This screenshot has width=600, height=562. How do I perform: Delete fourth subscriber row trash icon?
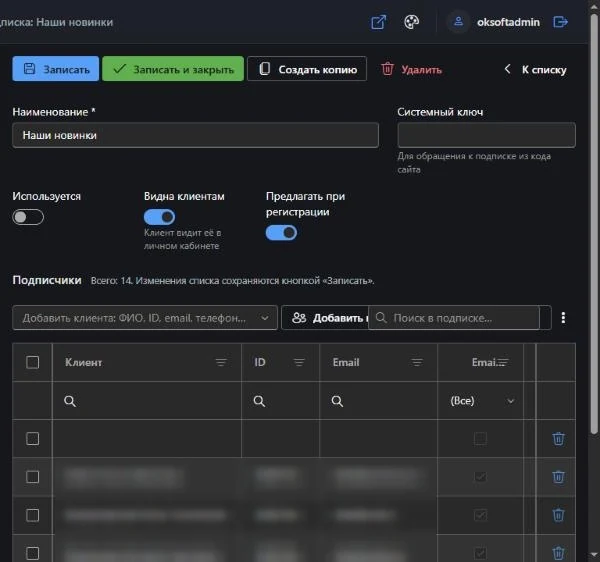558,553
